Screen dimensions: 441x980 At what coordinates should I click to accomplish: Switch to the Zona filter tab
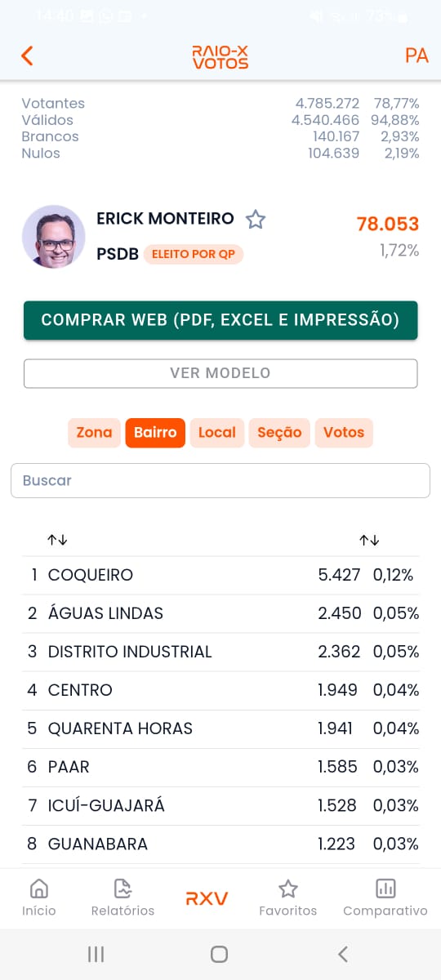[94, 433]
